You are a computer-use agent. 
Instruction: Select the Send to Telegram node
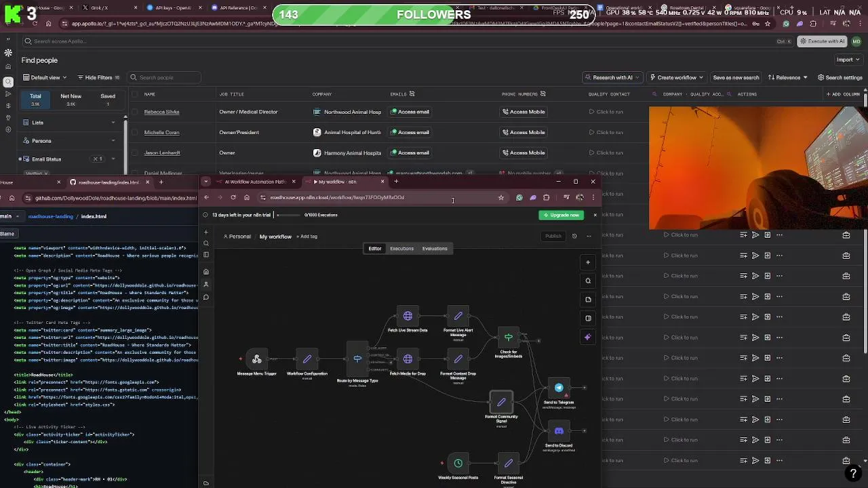tap(559, 388)
